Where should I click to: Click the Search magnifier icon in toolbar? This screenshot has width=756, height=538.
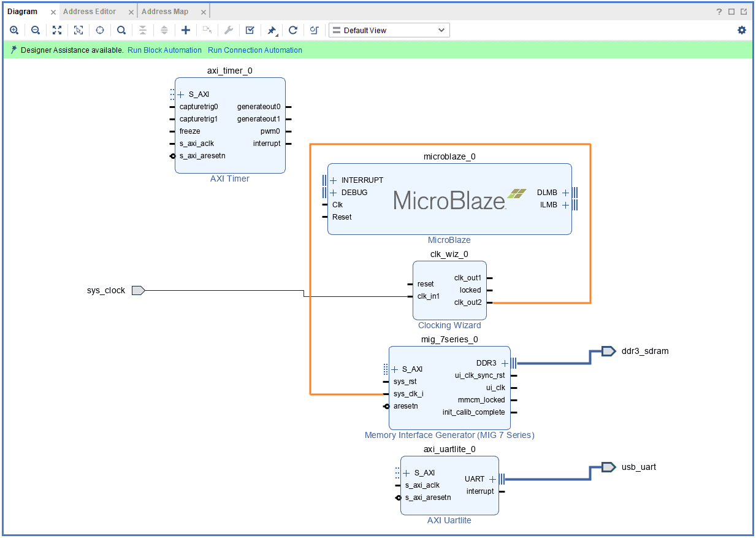pos(121,30)
